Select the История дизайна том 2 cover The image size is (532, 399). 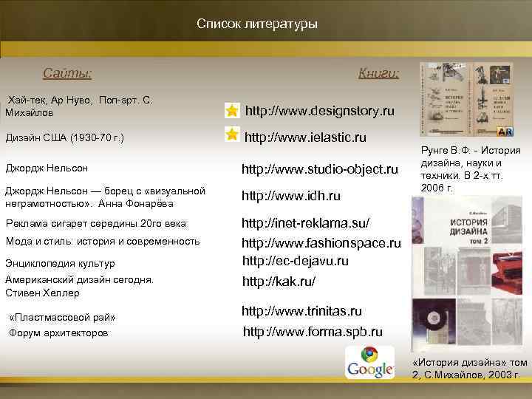point(467,274)
